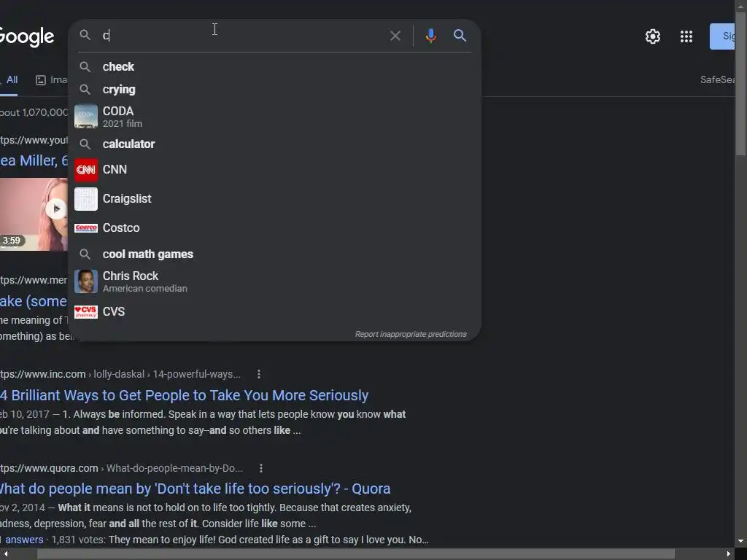This screenshot has width=747, height=560.
Task: Click the scroll right arrow
Action: 729,554
